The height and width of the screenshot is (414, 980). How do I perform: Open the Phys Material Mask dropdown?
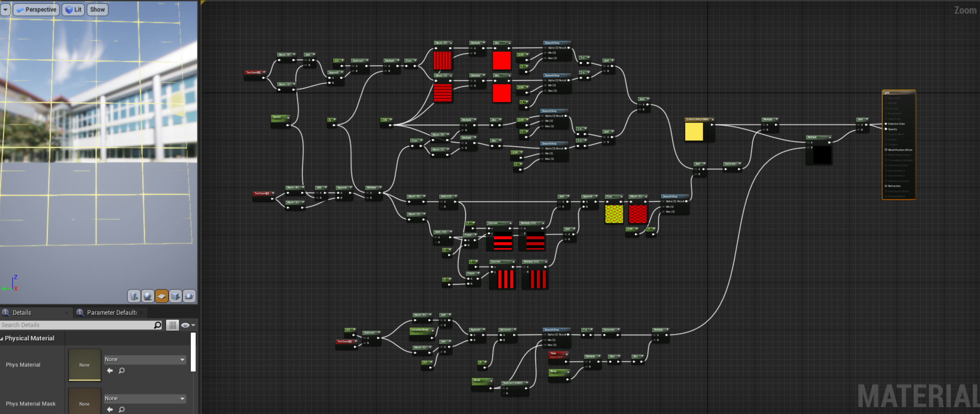pyautogui.click(x=145, y=399)
